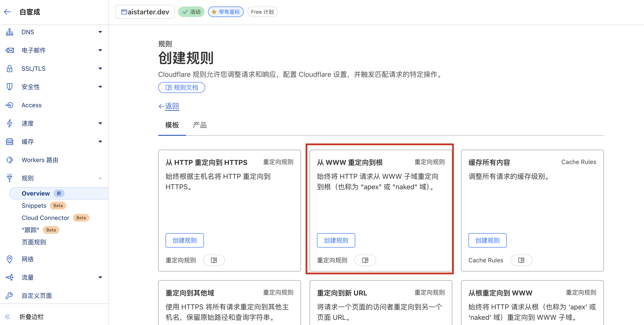This screenshot has height=325, width=644.
Task: Open Access from the sidebar
Action: pyautogui.click(x=31, y=105)
